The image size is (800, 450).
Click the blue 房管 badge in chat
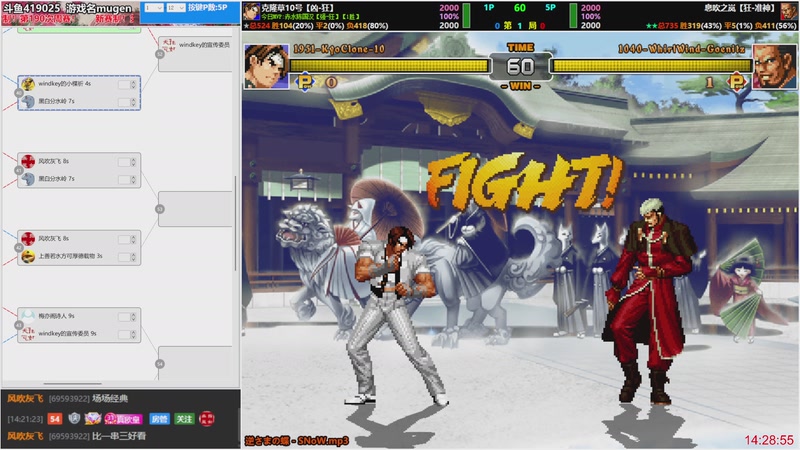(159, 419)
